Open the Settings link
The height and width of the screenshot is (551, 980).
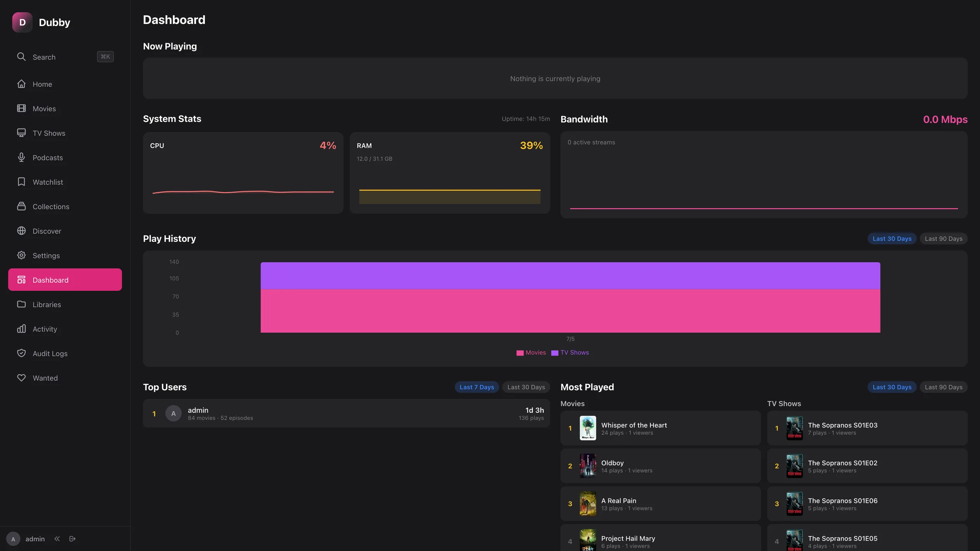tap(65, 255)
